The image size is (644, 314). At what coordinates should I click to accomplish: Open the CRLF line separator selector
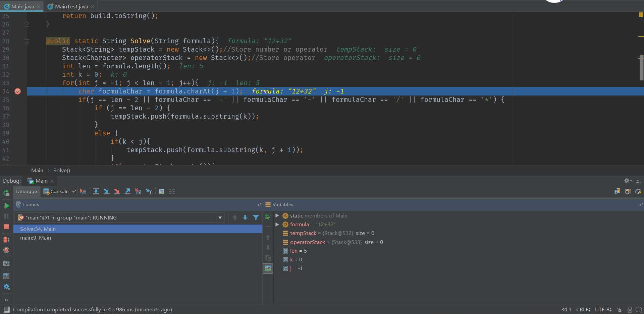click(583, 309)
